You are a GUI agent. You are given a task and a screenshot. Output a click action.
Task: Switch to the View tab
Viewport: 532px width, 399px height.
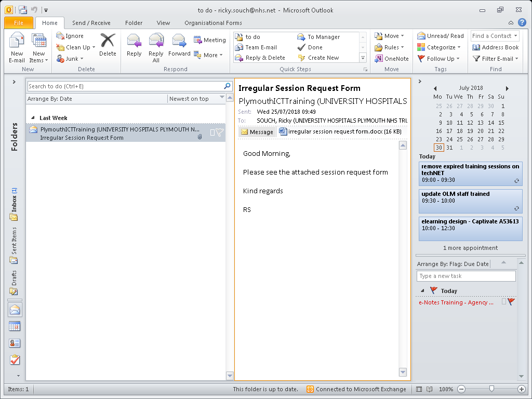pyautogui.click(x=163, y=23)
